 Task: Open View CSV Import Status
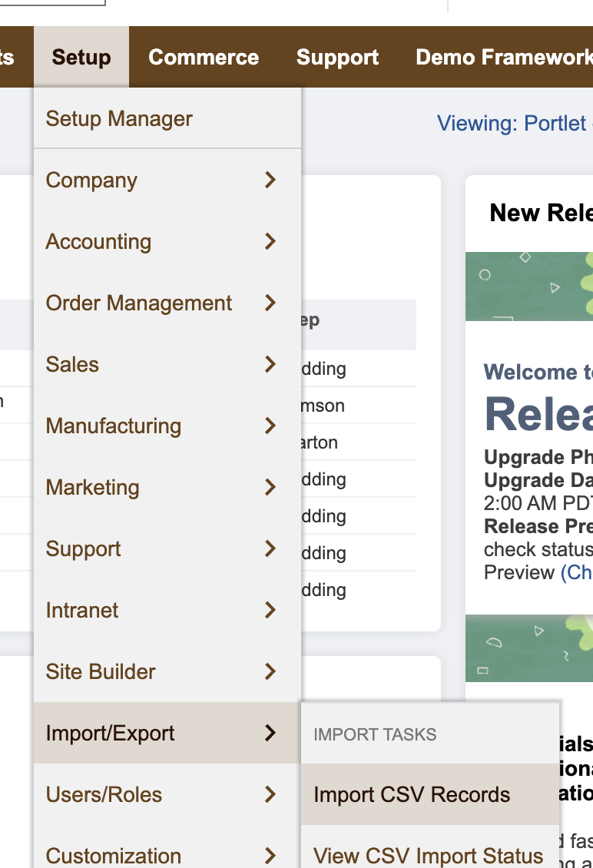point(428,855)
